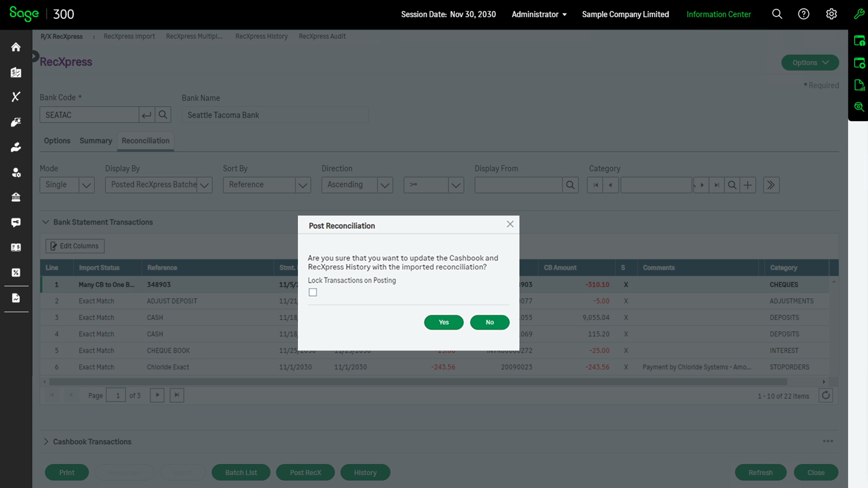
Task: Click the Display From search icon
Action: pyautogui.click(x=570, y=185)
